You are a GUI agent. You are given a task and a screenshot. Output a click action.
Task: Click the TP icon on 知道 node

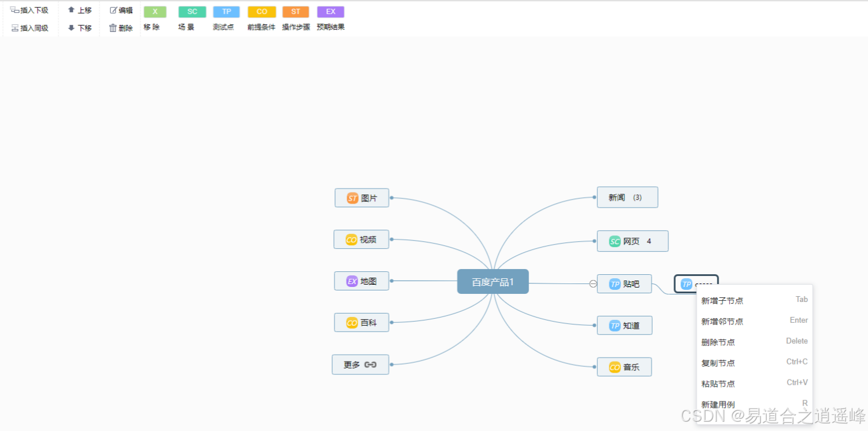tap(615, 326)
